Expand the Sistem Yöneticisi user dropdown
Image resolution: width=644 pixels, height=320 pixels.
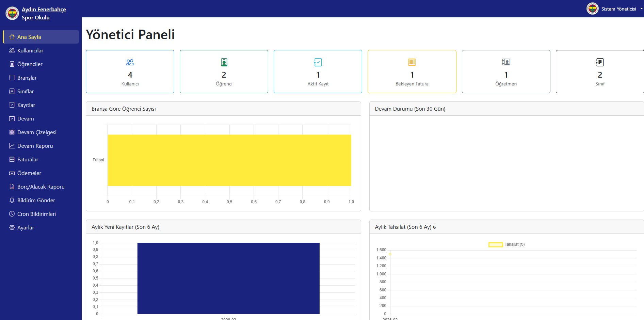coord(615,9)
